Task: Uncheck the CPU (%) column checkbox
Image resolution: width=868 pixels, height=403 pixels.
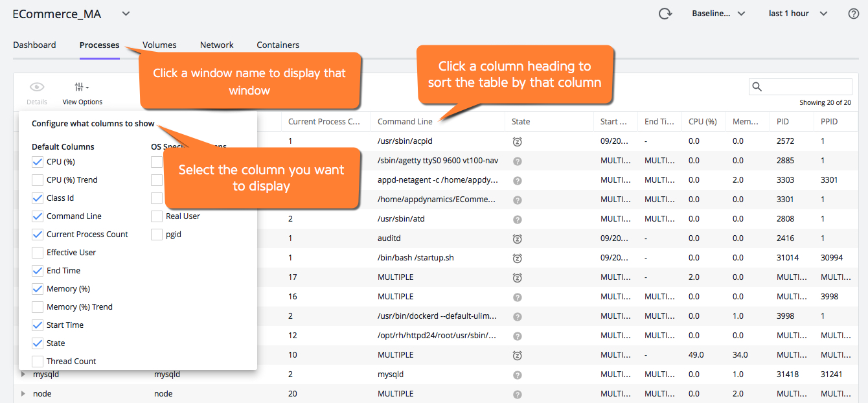Action: coord(38,162)
